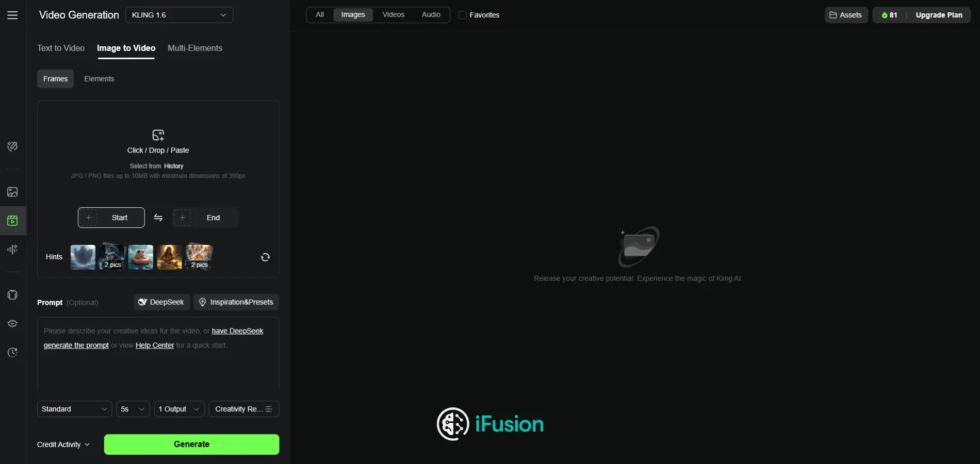Refresh the hints thumbnails

(265, 257)
